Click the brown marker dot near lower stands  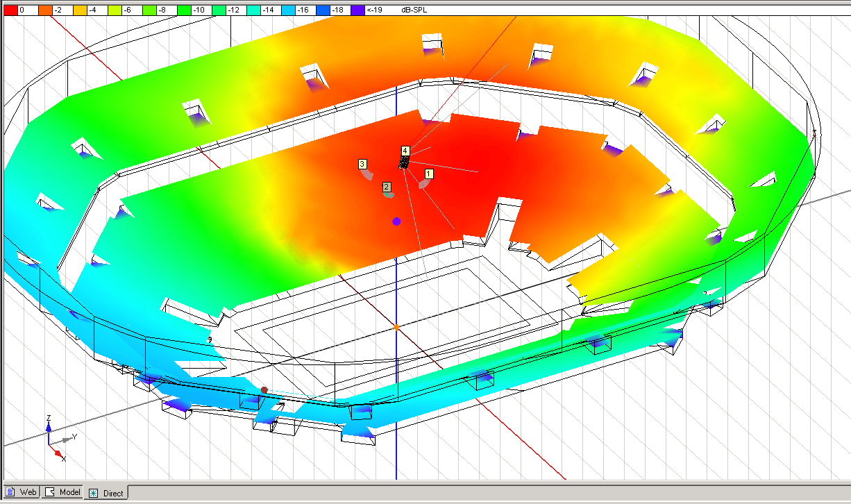264,390
